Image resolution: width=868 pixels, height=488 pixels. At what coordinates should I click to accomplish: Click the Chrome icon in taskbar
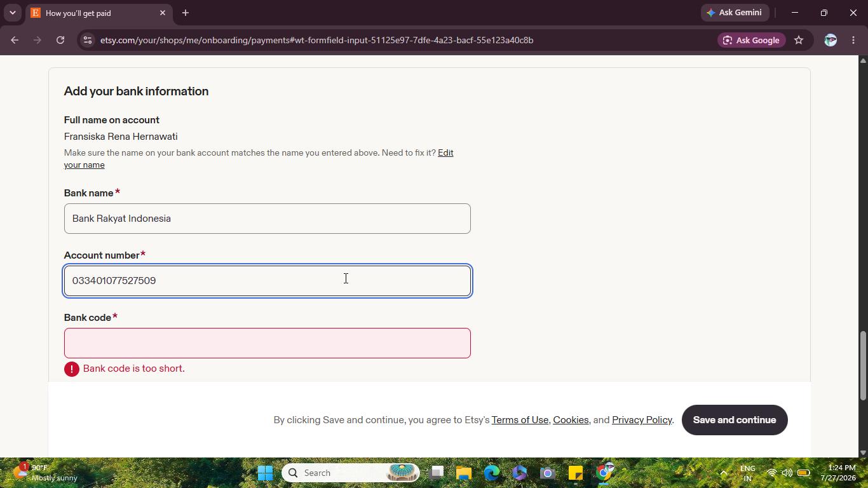click(604, 473)
